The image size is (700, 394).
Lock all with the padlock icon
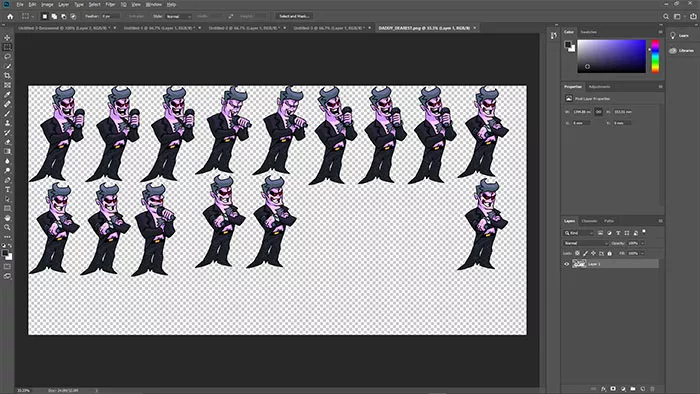pos(610,253)
